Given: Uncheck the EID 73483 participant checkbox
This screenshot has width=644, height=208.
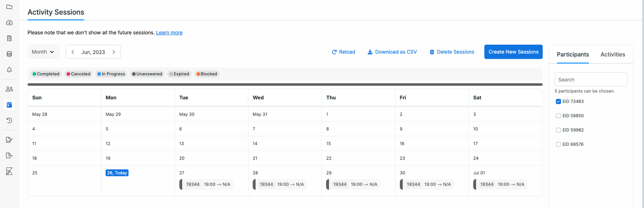Looking at the screenshot, I should pos(558,101).
